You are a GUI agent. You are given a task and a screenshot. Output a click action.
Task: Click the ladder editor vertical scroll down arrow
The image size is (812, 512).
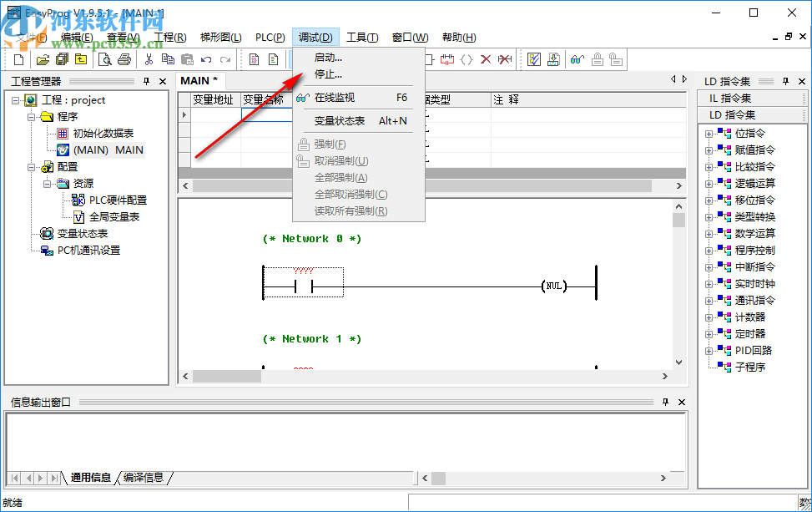tap(679, 362)
